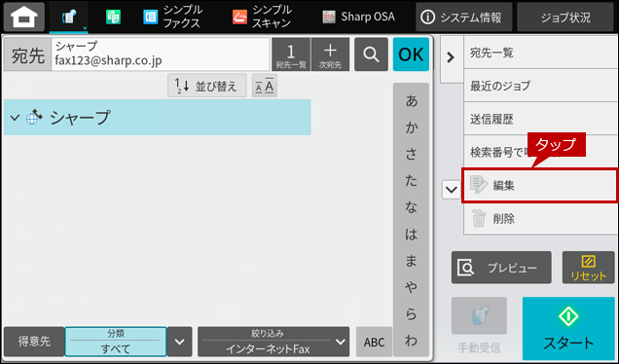Screen dimensions: 619x364
Task: Open the preview (プレビュー) button
Action: [501, 268]
